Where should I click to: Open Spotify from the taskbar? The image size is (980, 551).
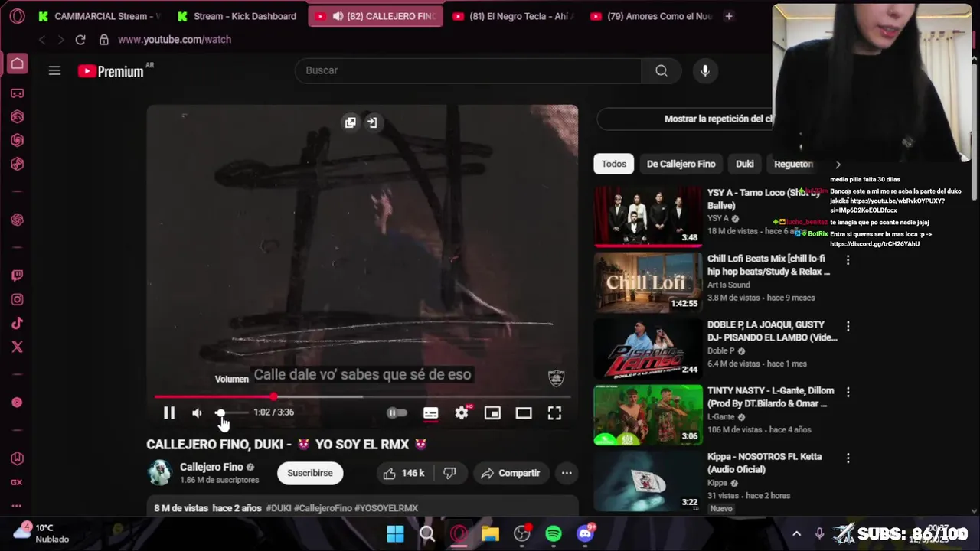[554, 533]
